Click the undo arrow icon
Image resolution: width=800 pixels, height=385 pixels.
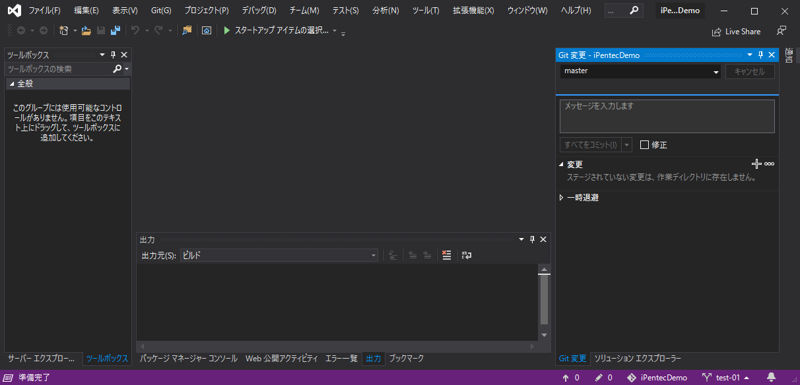(135, 31)
